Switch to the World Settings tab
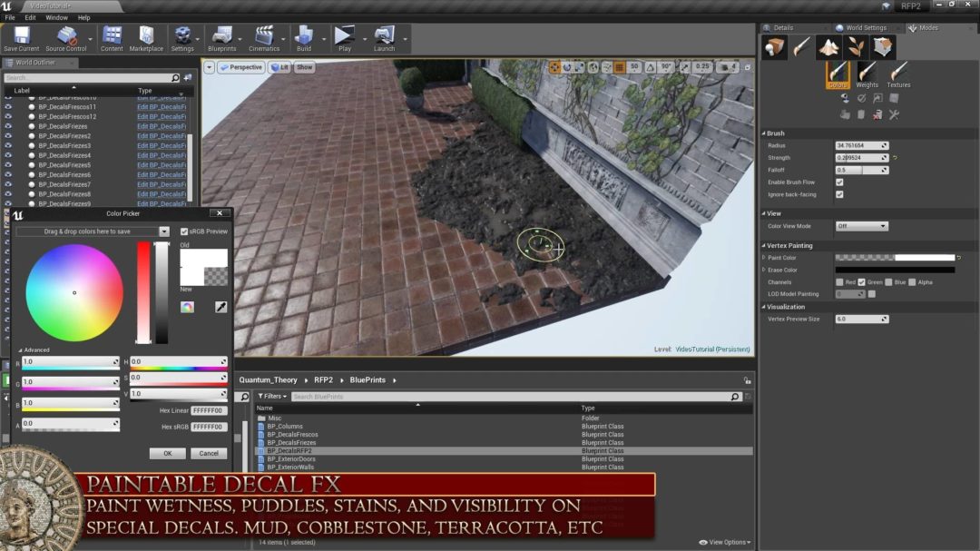 click(867, 27)
